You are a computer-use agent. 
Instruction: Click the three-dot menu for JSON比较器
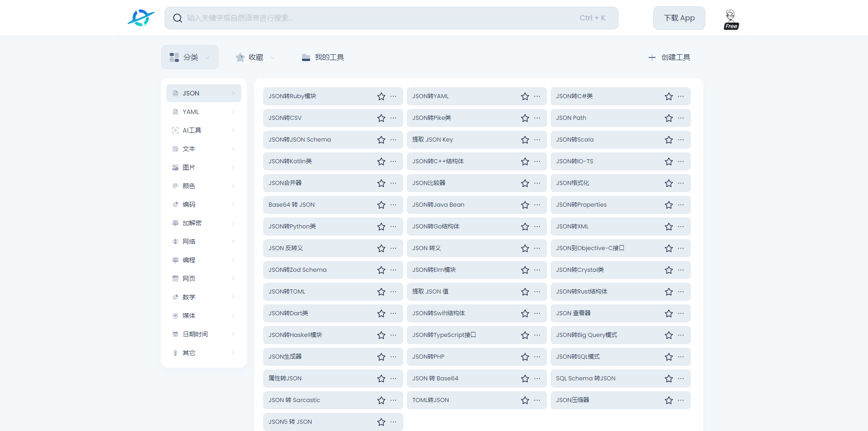pos(537,183)
